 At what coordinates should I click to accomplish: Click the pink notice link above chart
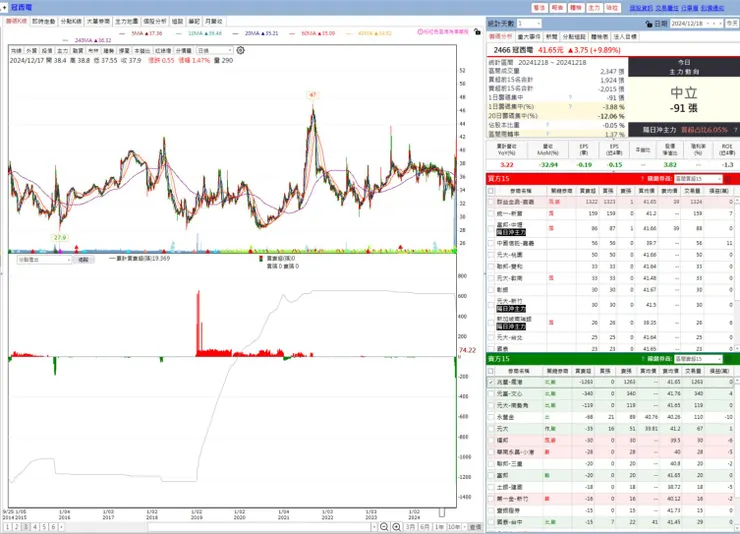tap(443, 32)
